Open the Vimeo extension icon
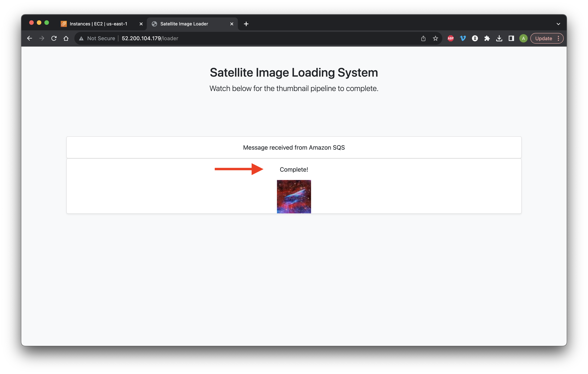This screenshot has height=374, width=588. point(463,38)
